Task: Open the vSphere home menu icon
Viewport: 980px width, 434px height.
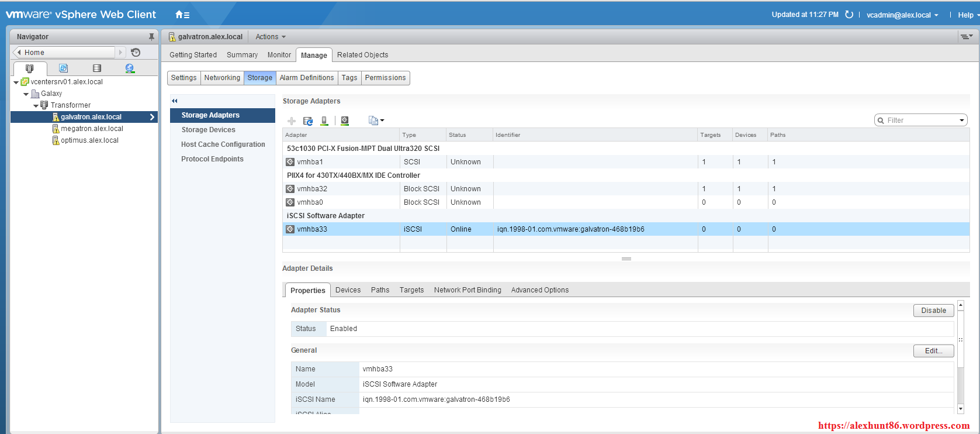Action: point(182,15)
